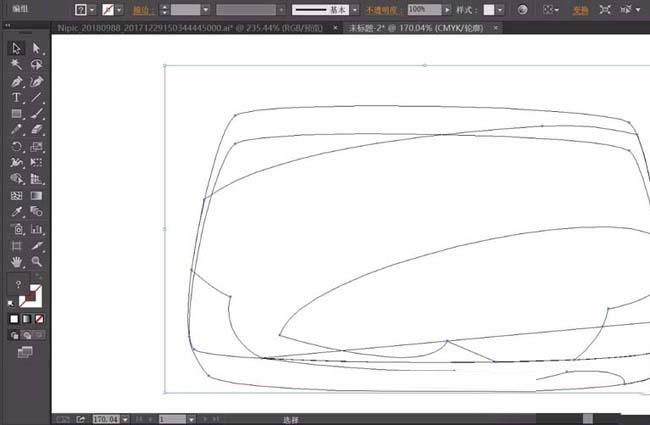Select the Eraser tool

pyautogui.click(x=36, y=129)
